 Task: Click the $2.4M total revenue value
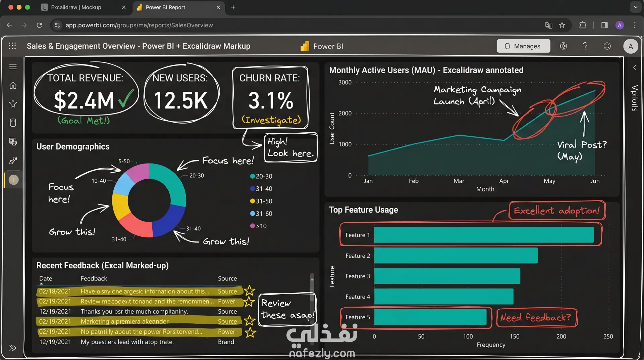pyautogui.click(x=84, y=100)
